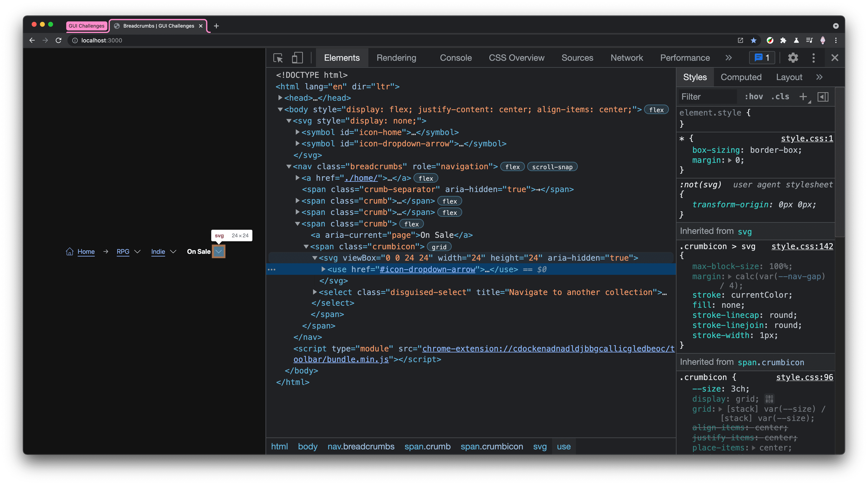Filter styles input field
868x485 pixels.
click(x=707, y=96)
